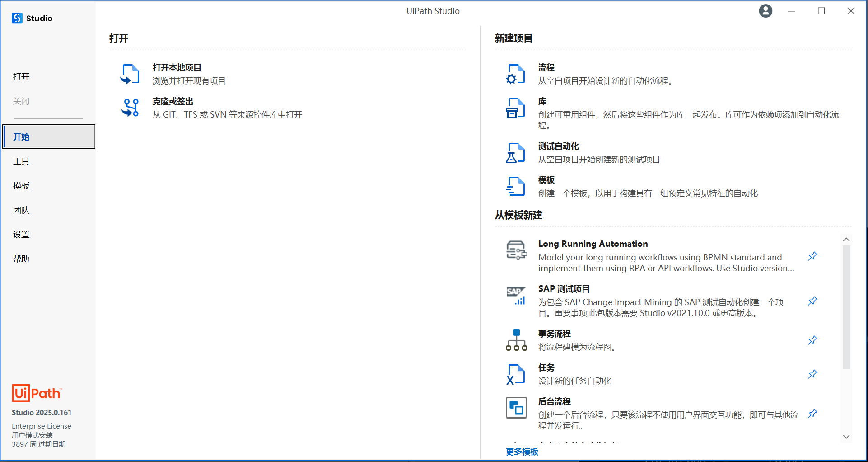Maximize the UiPath Studio window
This screenshot has height=462, width=868.
(x=821, y=11)
